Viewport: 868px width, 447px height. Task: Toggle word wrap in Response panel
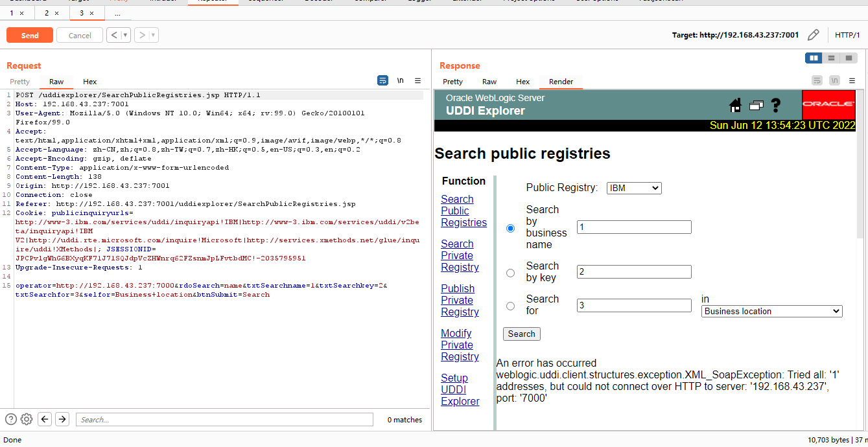[817, 80]
